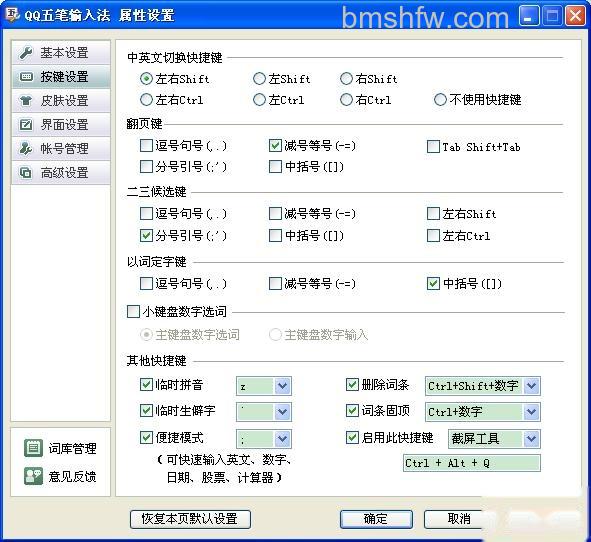Image resolution: width=591 pixels, height=542 pixels.
Task: Click the wrench icon for 基本设置
Action: pos(26,52)
